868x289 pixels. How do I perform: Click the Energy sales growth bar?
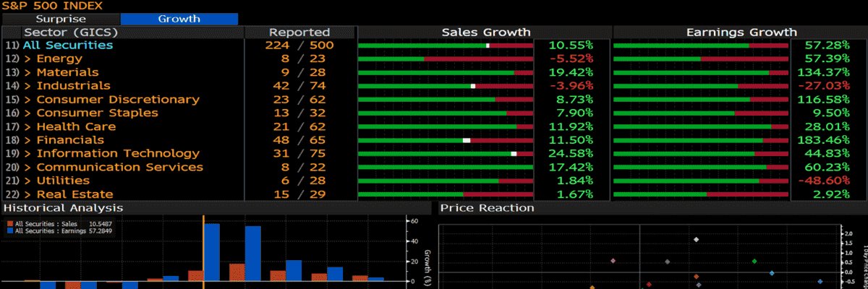[x=446, y=59]
